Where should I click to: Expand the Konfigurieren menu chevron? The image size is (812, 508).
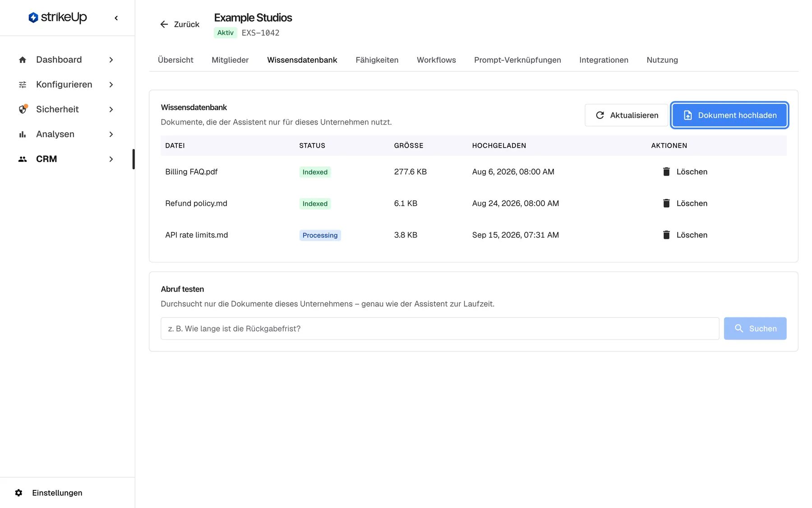click(x=111, y=85)
